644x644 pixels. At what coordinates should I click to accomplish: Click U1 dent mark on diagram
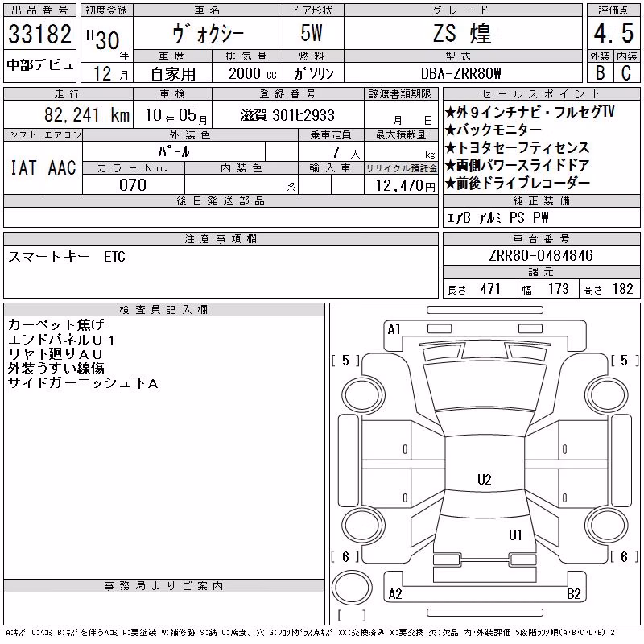(x=515, y=535)
